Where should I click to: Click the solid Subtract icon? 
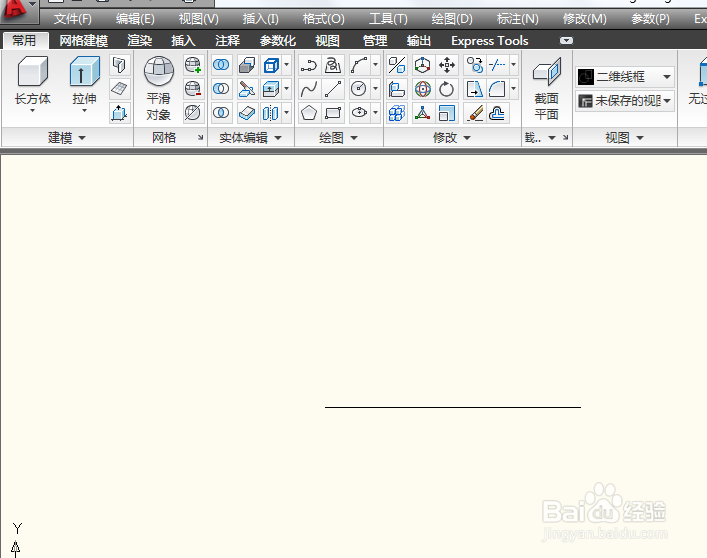221,89
